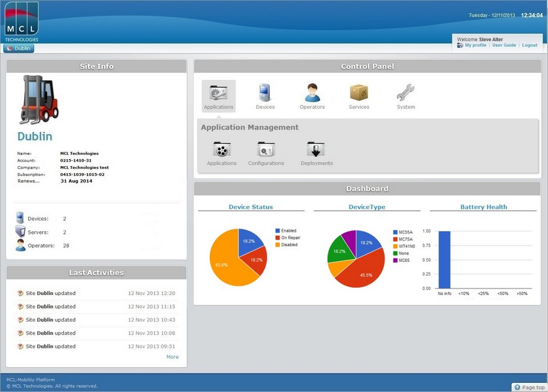Click the Last Activities panel header

click(x=96, y=273)
